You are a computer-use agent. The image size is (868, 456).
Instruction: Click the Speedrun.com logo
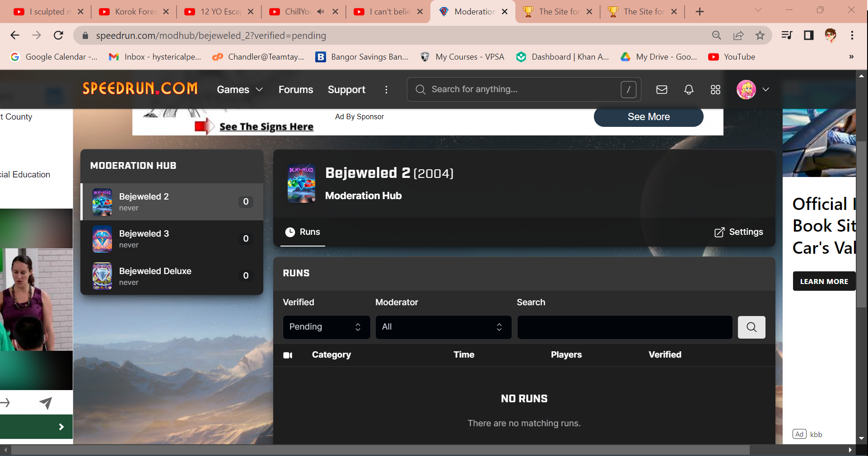pos(140,88)
